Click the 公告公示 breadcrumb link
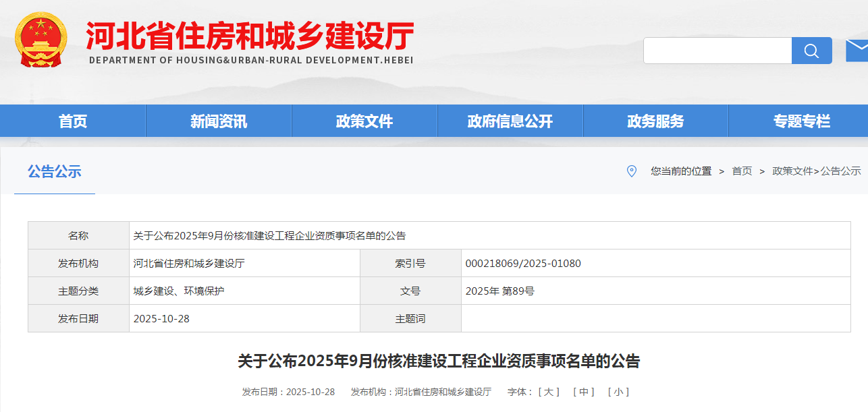The image size is (868, 412). click(841, 171)
